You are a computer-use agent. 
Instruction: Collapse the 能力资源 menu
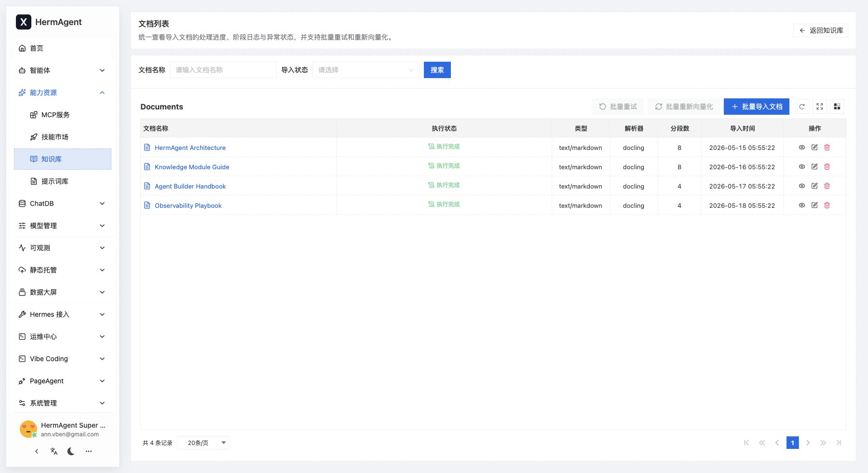click(63, 93)
